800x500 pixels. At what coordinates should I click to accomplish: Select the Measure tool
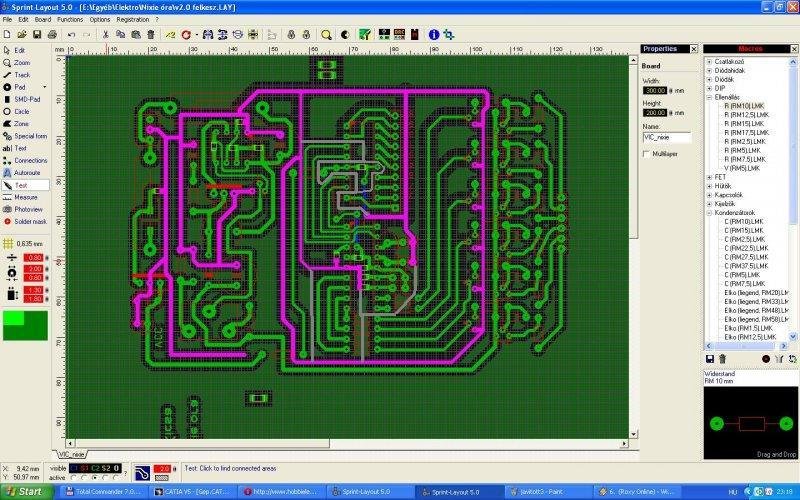pyautogui.click(x=26, y=197)
